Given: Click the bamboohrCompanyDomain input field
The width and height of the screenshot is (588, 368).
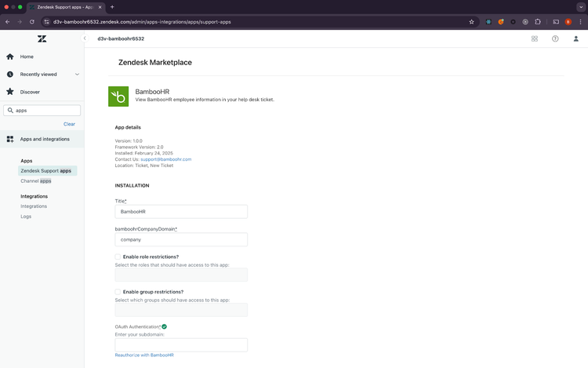Looking at the screenshot, I should pyautogui.click(x=181, y=239).
